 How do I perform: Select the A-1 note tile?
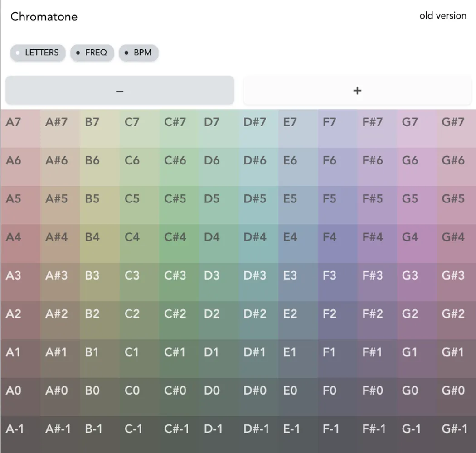click(x=20, y=435)
